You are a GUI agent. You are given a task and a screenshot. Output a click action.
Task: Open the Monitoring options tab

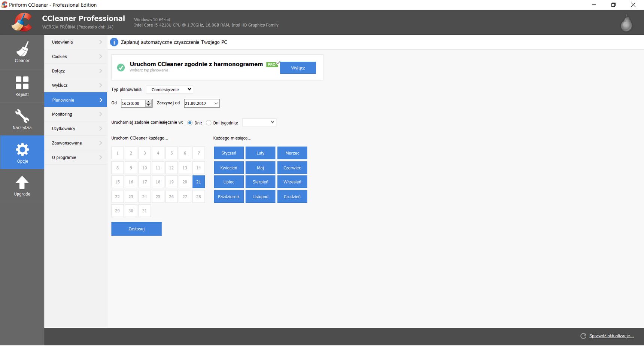[x=76, y=114]
